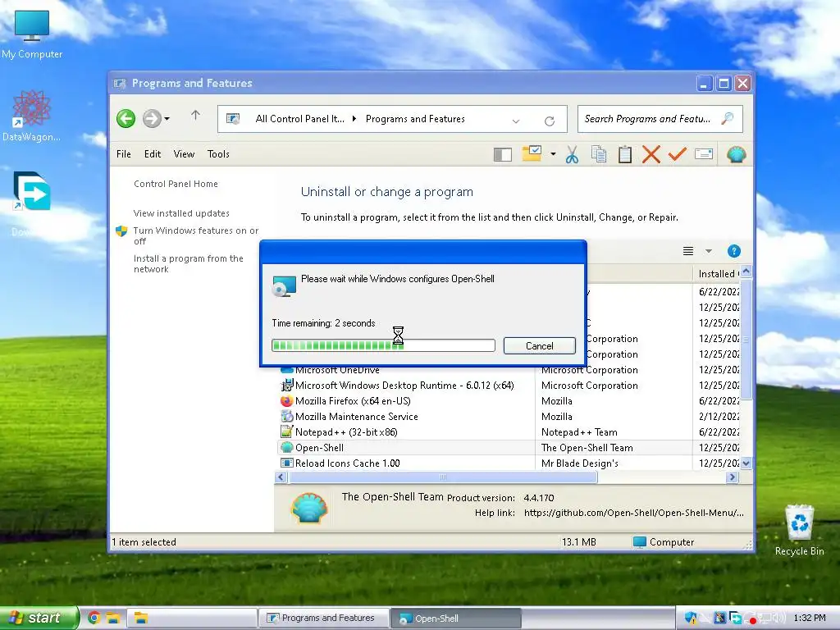Open the View menu
The image size is (840, 630).
[x=184, y=153]
